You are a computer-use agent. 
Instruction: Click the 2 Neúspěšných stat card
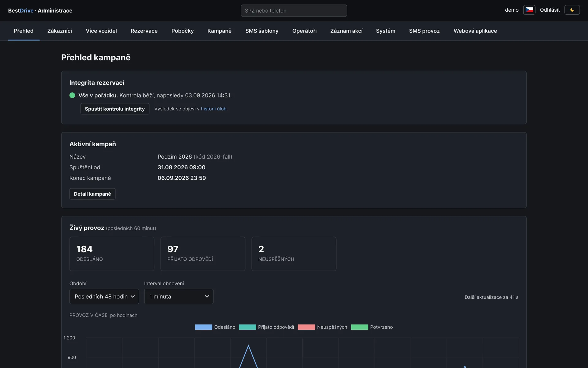coord(294,254)
